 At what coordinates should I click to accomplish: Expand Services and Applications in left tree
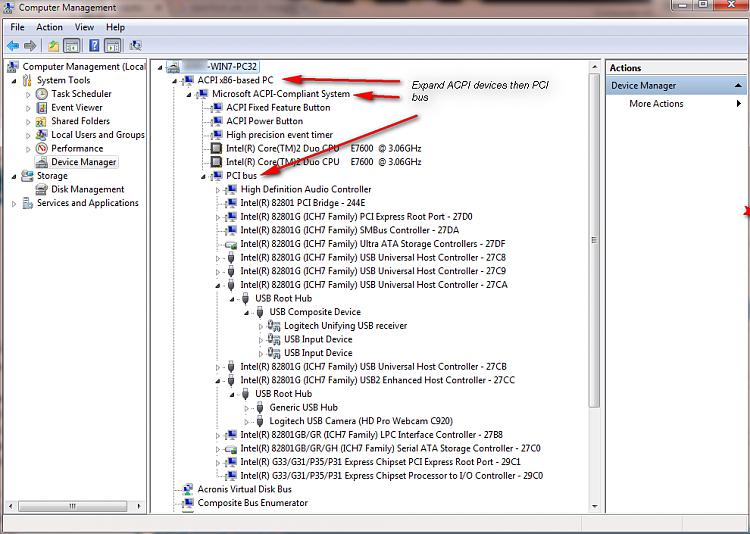pos(14,204)
